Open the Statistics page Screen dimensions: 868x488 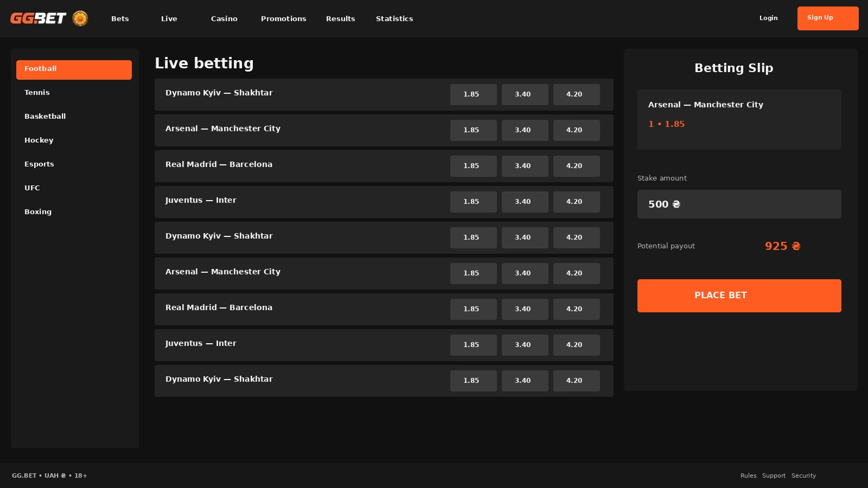(394, 18)
